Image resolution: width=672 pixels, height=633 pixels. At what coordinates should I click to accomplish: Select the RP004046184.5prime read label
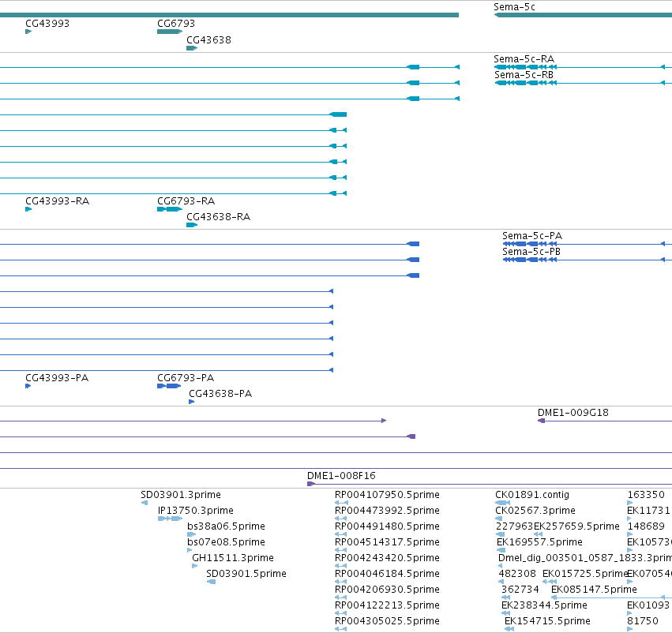(387, 574)
